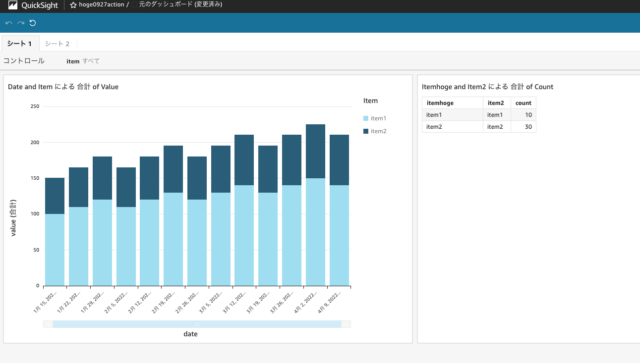The height and width of the screenshot is (363, 640).
Task: Click the date x-axis label
Action: (x=190, y=334)
